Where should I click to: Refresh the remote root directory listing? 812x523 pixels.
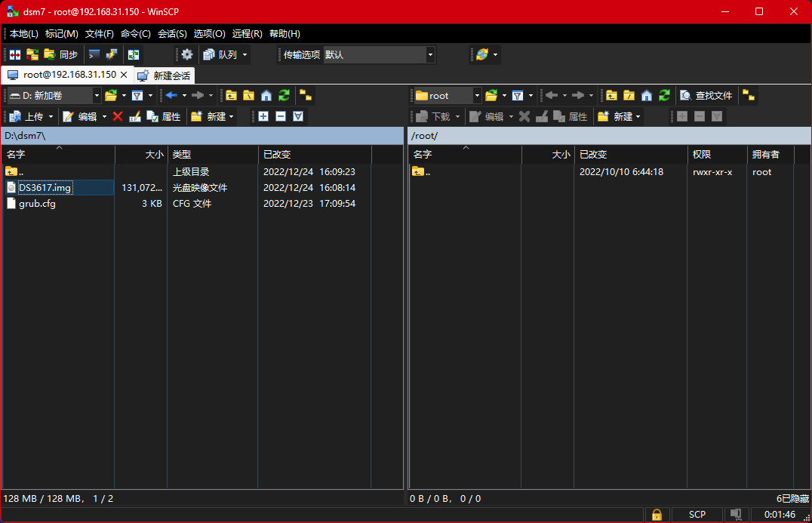(x=664, y=96)
